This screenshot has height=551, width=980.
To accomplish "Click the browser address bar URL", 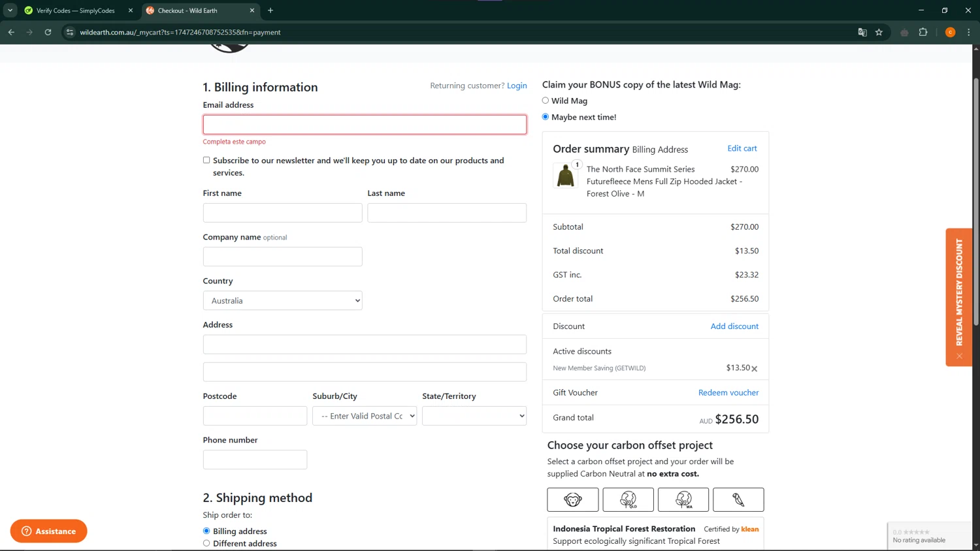I will pos(180,32).
